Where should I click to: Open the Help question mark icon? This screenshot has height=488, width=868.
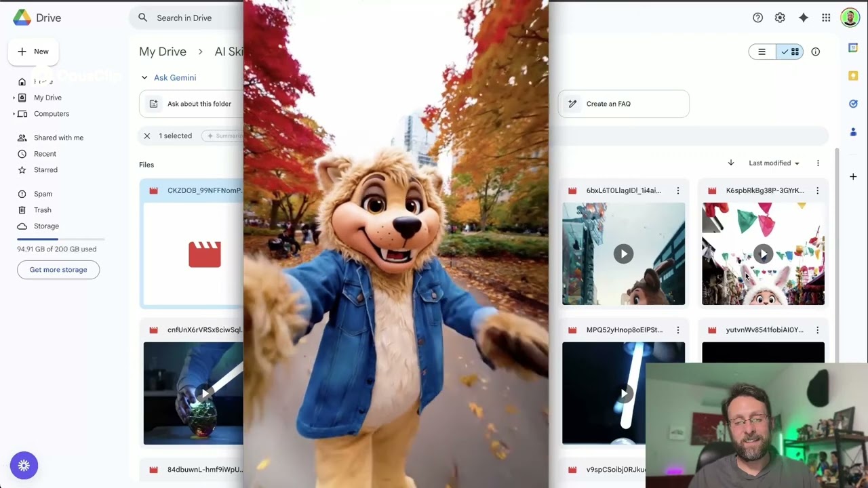(757, 18)
